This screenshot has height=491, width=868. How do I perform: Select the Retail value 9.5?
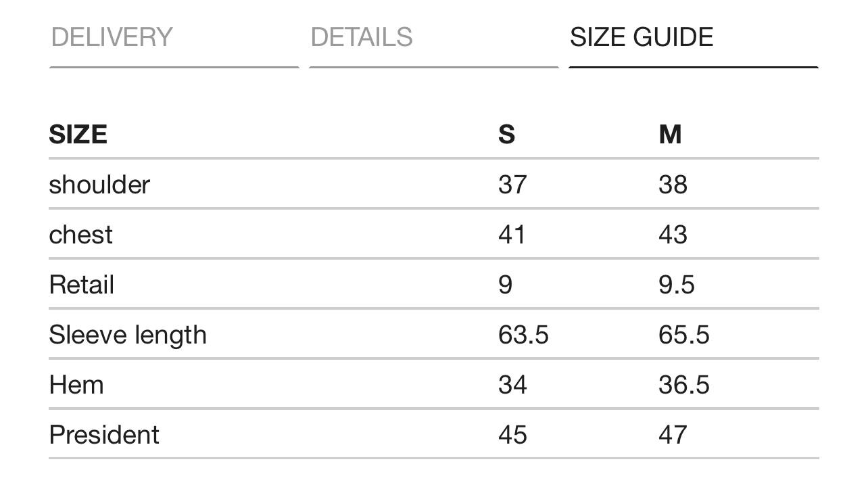tap(676, 285)
